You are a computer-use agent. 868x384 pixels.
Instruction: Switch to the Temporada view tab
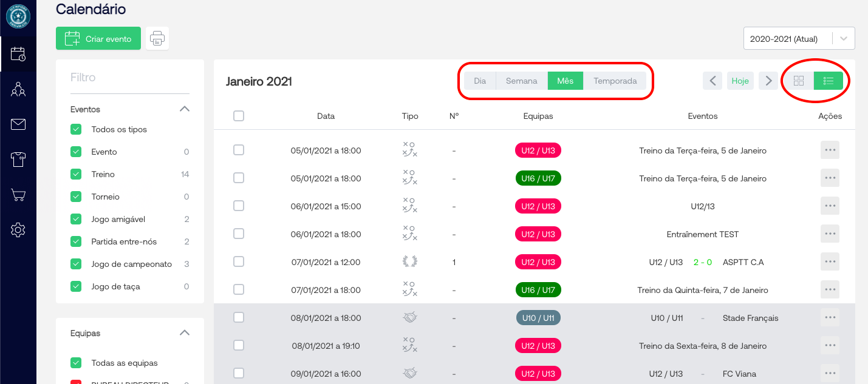pyautogui.click(x=615, y=81)
